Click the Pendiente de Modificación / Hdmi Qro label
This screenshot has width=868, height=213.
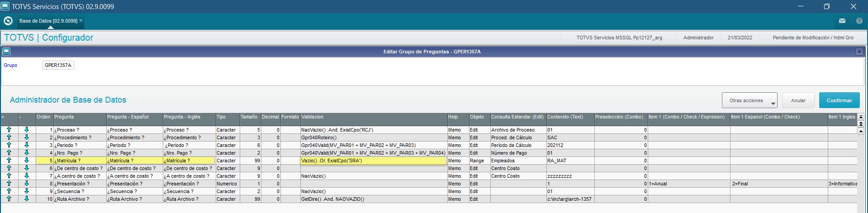point(813,38)
